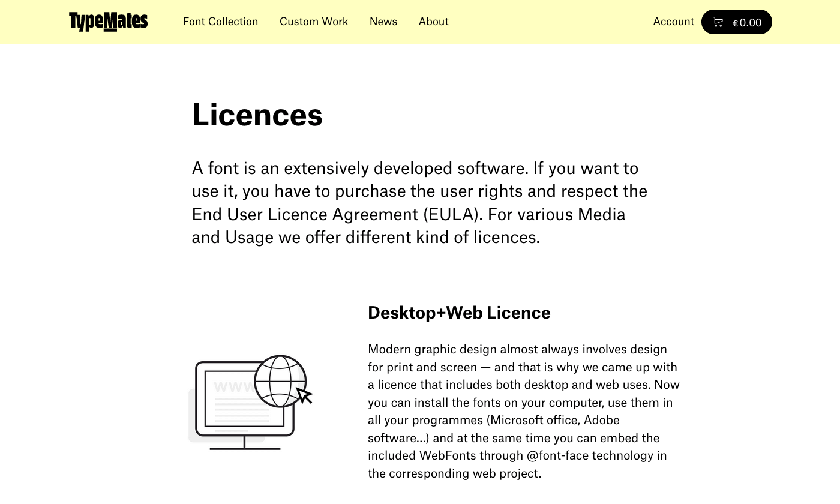Click the 'www' text inside the monitor graphic

pyautogui.click(x=233, y=387)
